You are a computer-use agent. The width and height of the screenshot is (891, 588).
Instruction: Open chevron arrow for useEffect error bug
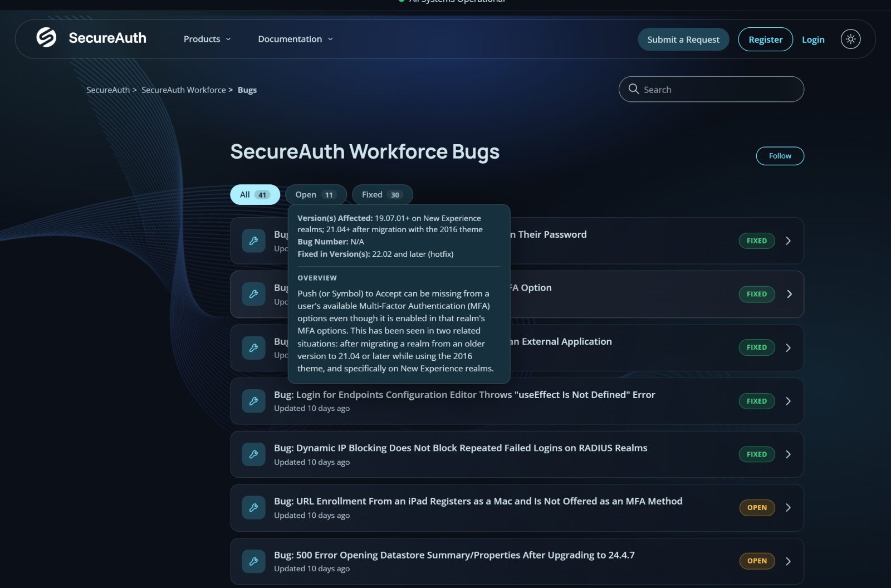tap(788, 401)
